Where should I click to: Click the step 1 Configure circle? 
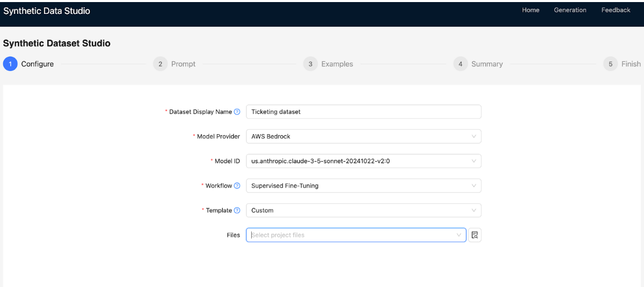10,64
